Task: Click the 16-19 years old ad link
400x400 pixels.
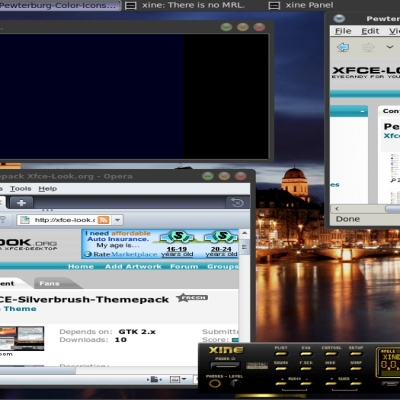Action: pos(177,252)
